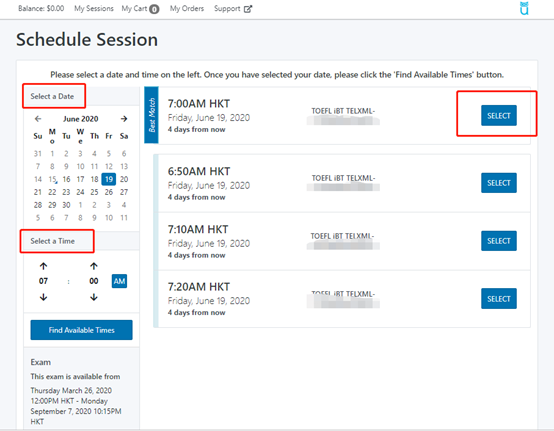Screen dimensions: 554x431
Task: Select the 7:00AM HKT best match session
Action: point(499,116)
